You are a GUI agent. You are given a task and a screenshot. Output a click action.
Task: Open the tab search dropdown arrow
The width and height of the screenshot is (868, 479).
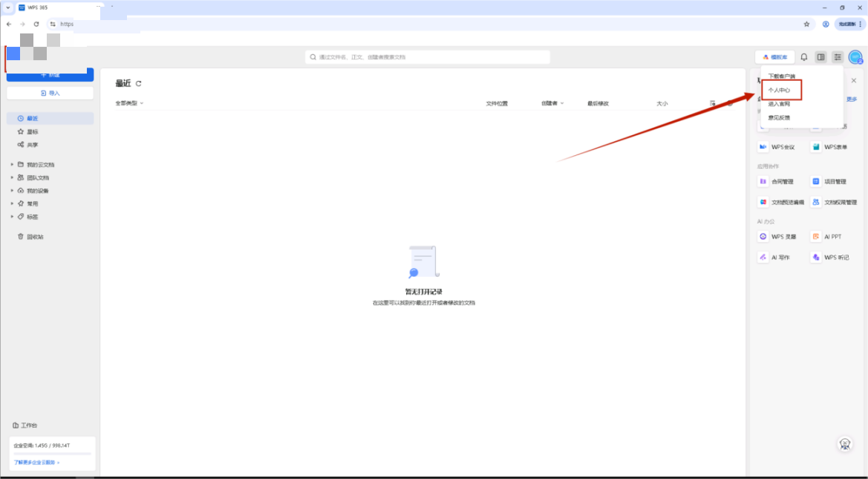(x=7, y=7)
